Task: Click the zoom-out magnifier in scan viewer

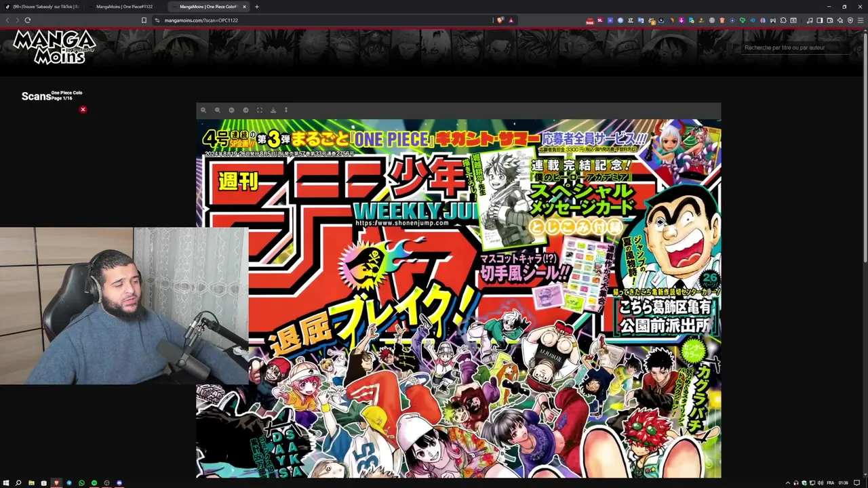Action: click(218, 110)
